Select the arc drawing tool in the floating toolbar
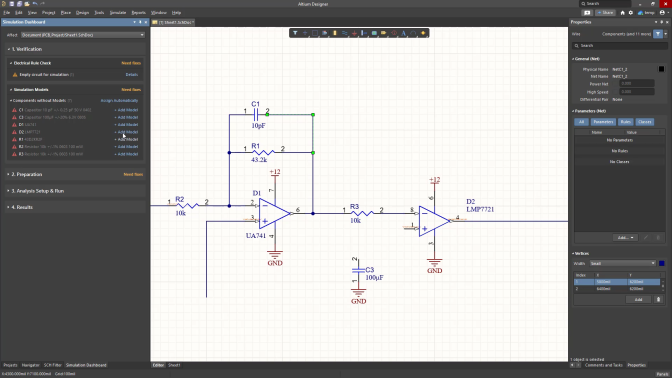672x378 pixels. tap(413, 33)
